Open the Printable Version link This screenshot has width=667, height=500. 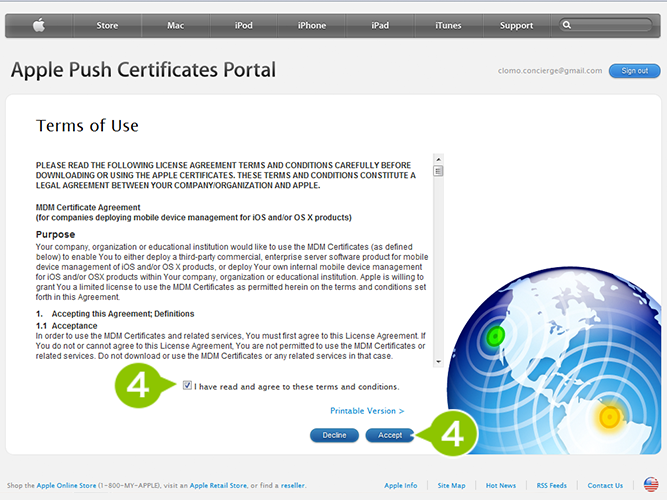click(x=367, y=411)
